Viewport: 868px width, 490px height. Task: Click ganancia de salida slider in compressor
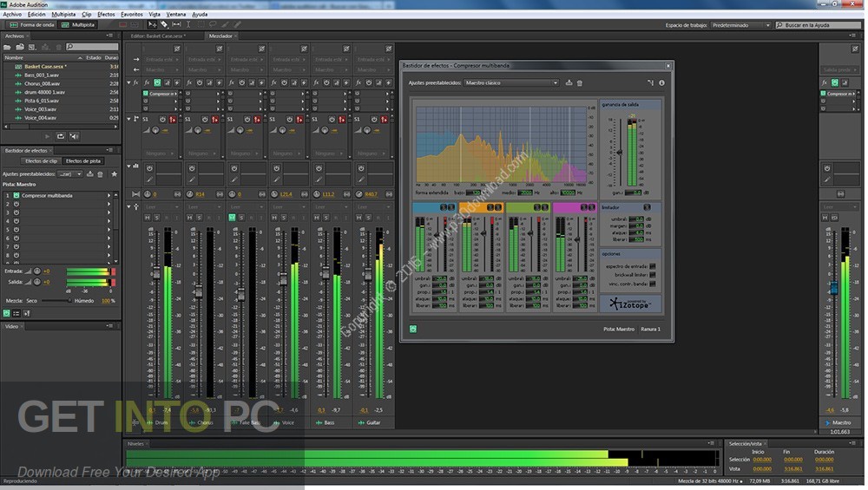[x=620, y=152]
